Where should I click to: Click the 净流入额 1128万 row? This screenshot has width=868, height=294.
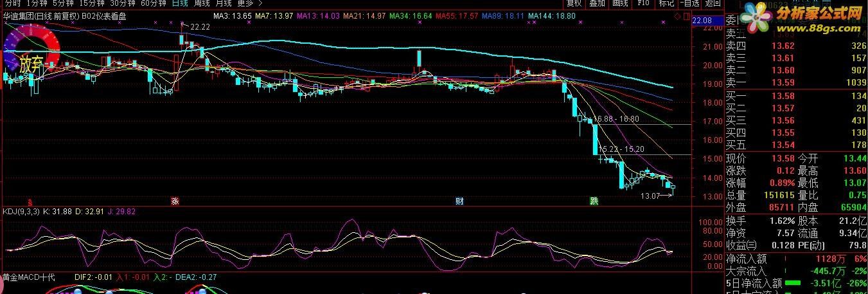click(796, 259)
